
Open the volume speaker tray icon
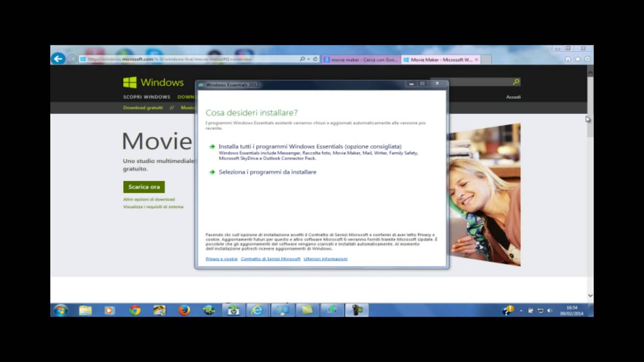click(549, 311)
